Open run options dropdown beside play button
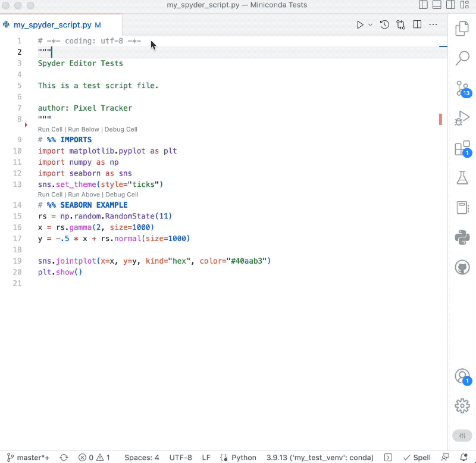This screenshot has height=463, width=476. 370,24
